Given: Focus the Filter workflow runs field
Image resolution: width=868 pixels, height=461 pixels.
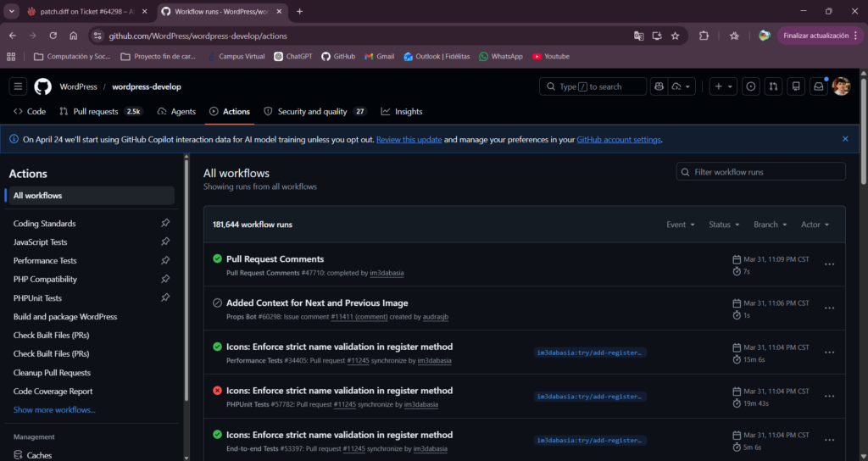Looking at the screenshot, I should [760, 171].
